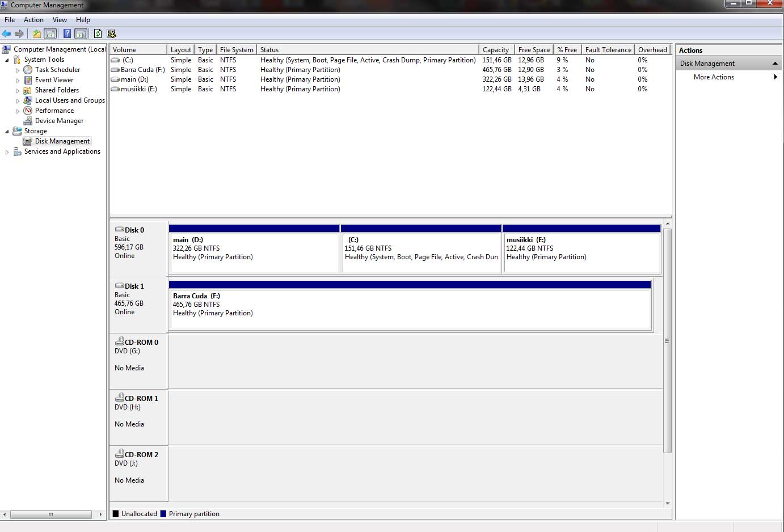Toggle the Show/Hide Action Pane toolbar icon
Image resolution: width=784 pixels, height=532 pixels.
point(81,33)
